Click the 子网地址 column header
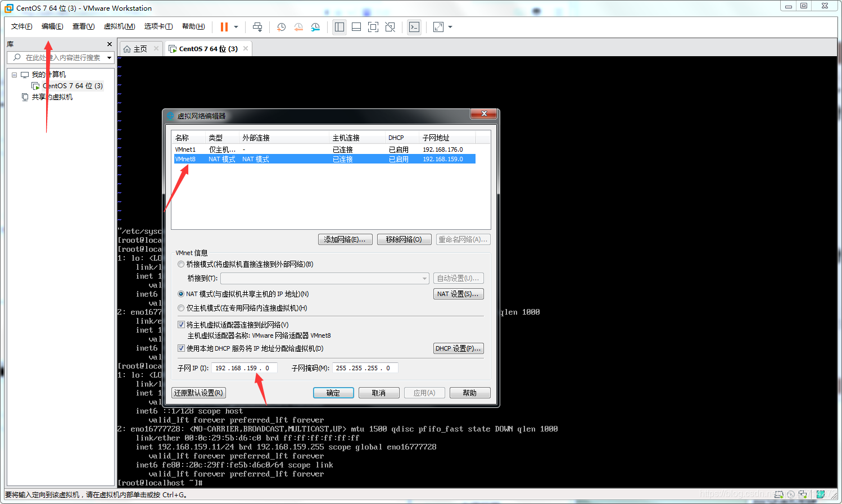 click(447, 138)
